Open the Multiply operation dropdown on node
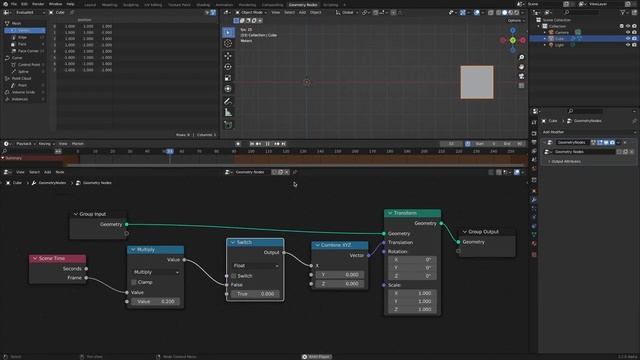Viewport: 640px width, 360px height. tap(156, 272)
